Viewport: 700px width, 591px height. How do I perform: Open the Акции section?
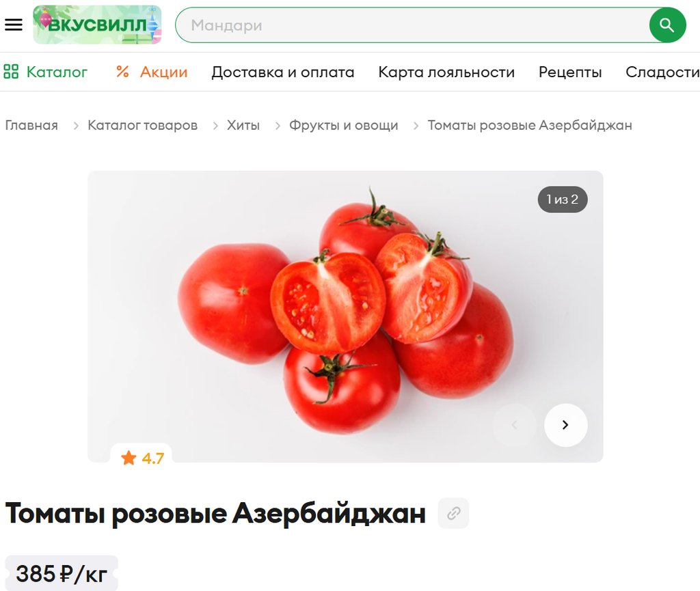(x=163, y=72)
